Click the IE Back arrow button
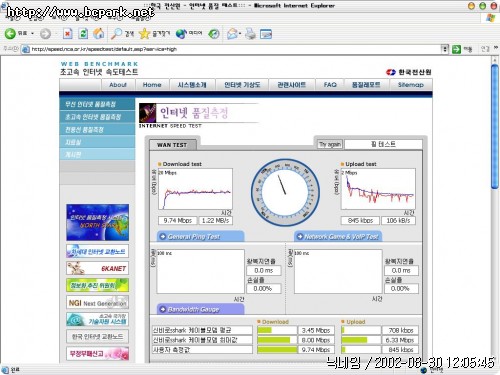 10,33
